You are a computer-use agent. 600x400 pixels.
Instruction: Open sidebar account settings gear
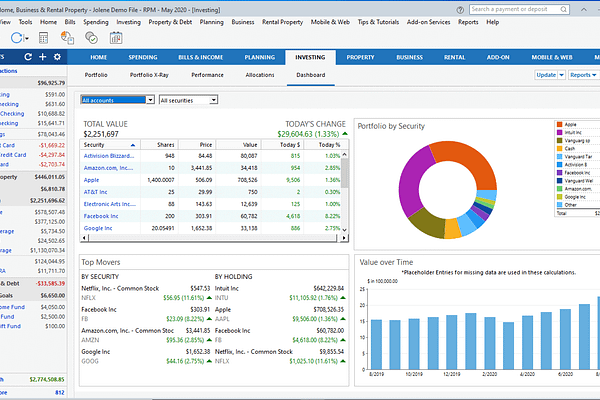point(57,57)
